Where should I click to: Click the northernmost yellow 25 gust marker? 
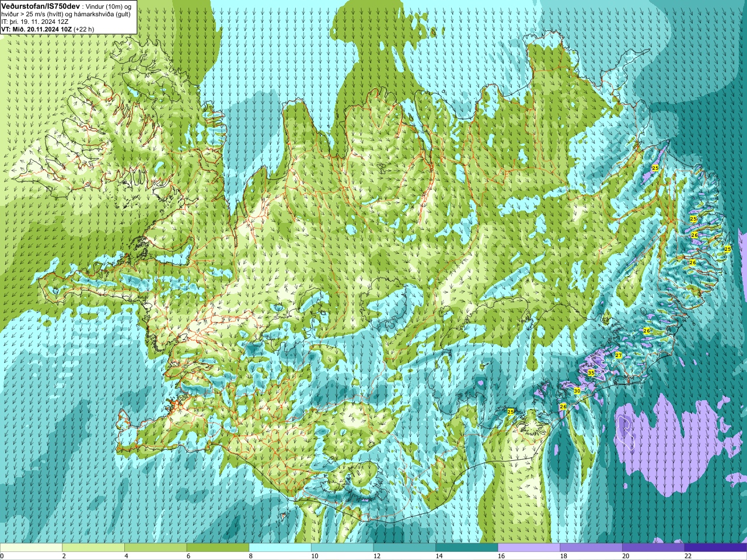point(655,167)
